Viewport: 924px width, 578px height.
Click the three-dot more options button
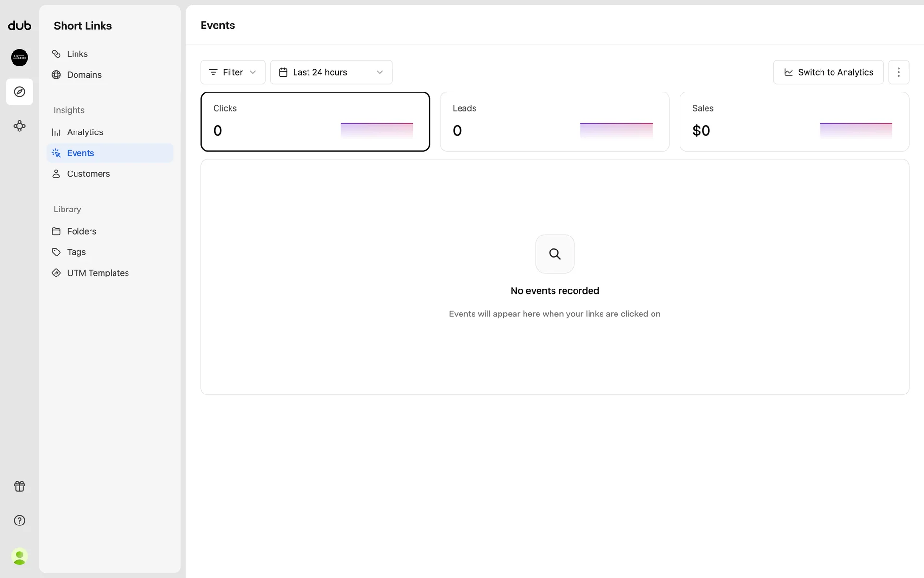click(898, 72)
